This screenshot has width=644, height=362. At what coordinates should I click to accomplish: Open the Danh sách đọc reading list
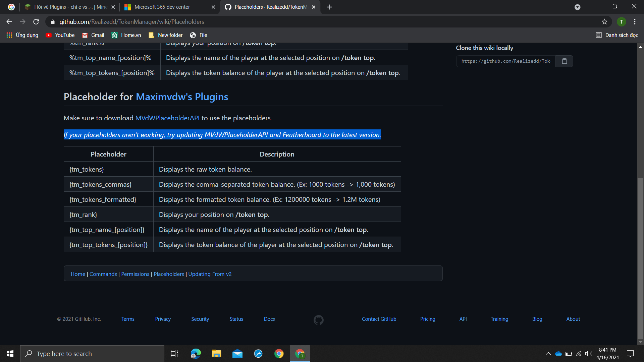(x=617, y=35)
